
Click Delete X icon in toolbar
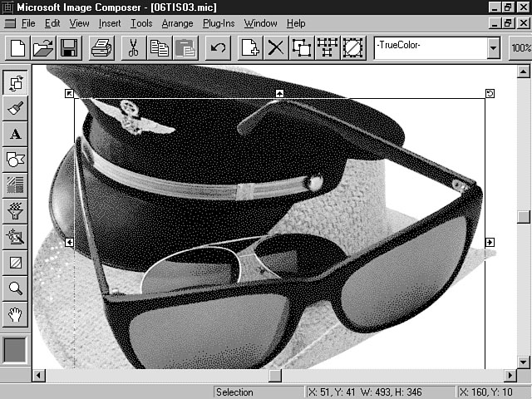coord(275,47)
